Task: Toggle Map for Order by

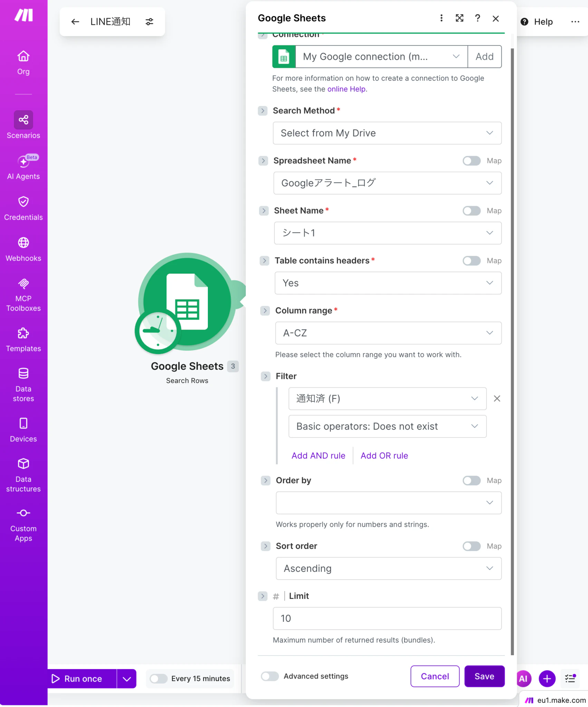Action: click(x=472, y=481)
